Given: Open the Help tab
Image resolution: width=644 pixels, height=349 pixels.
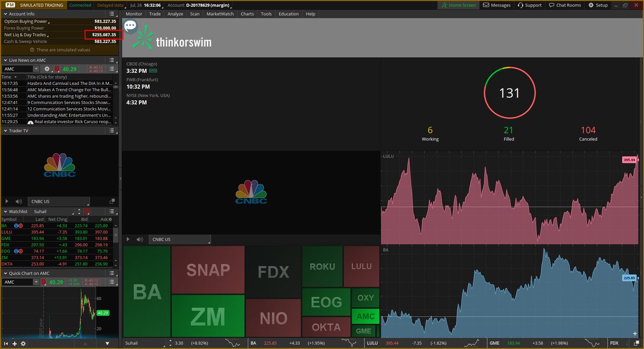Looking at the screenshot, I should tap(311, 14).
